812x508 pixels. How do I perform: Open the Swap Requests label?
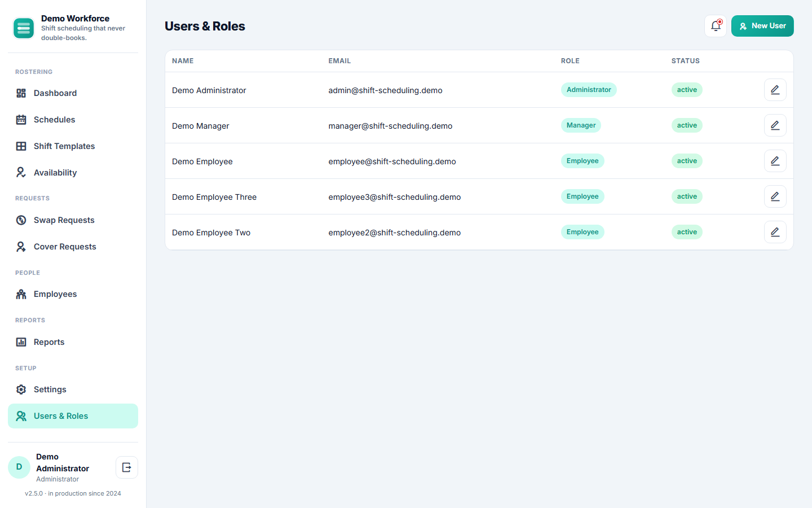point(64,220)
